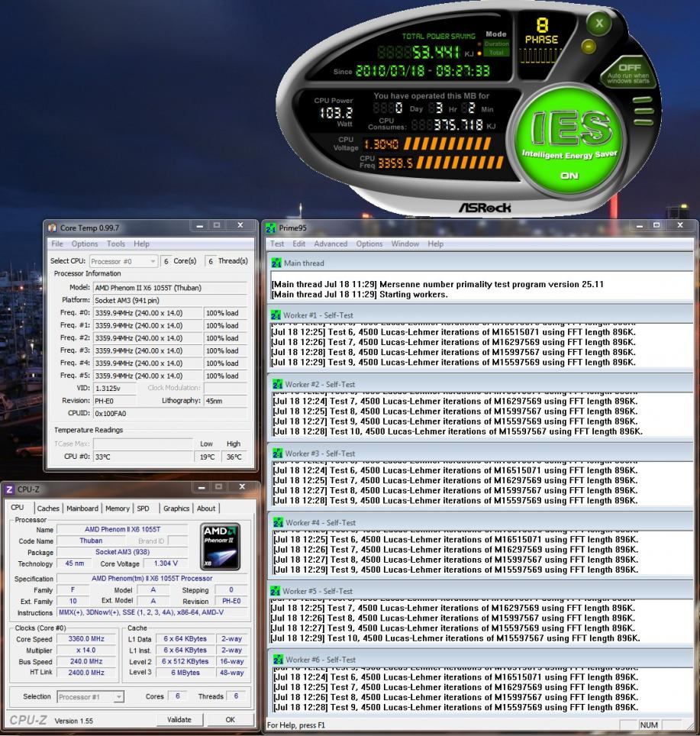Click the Model field showing AMD Phenom II X6 1055T

[170, 288]
